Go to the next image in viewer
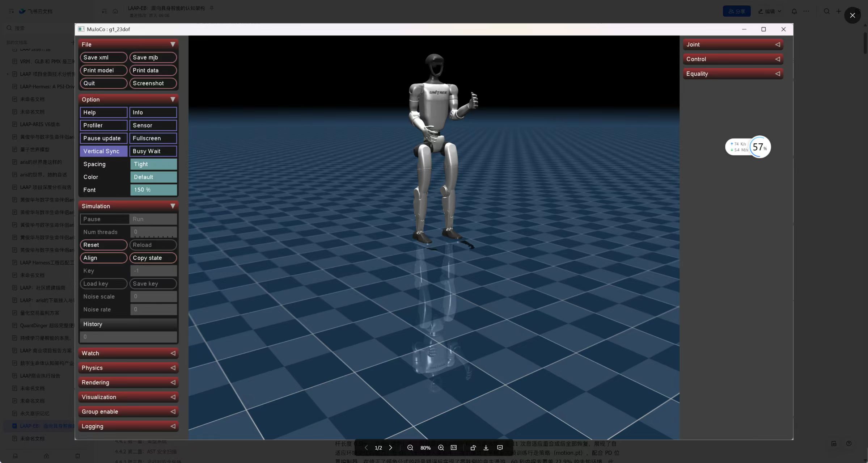The height and width of the screenshot is (463, 868). [x=390, y=447]
